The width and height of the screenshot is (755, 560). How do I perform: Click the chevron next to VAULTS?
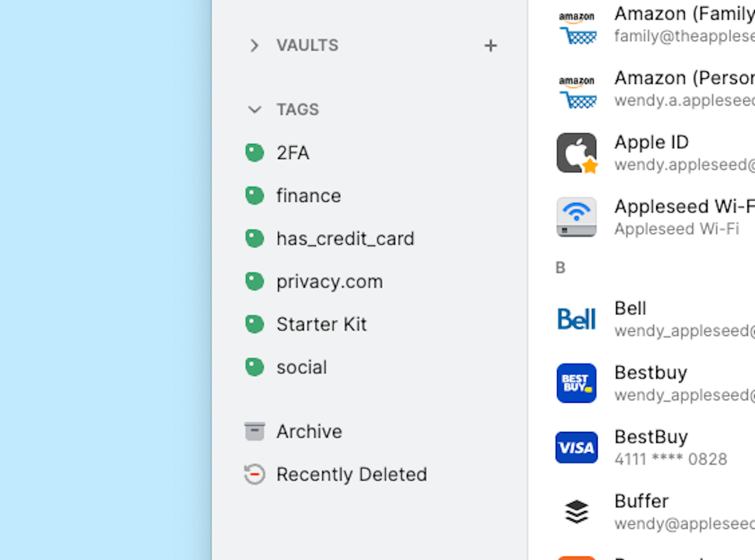pos(253,45)
